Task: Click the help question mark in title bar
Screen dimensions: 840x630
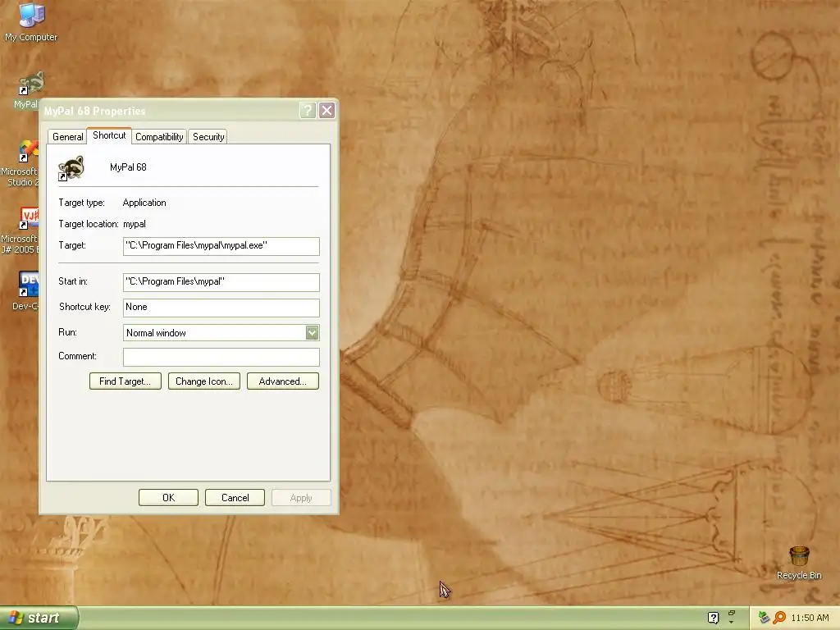Action: click(308, 111)
